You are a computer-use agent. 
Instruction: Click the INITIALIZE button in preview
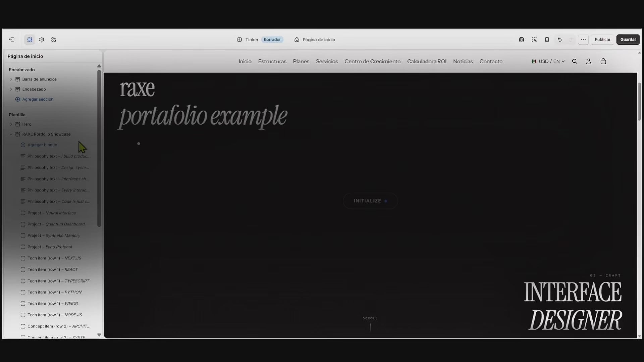pos(370,201)
